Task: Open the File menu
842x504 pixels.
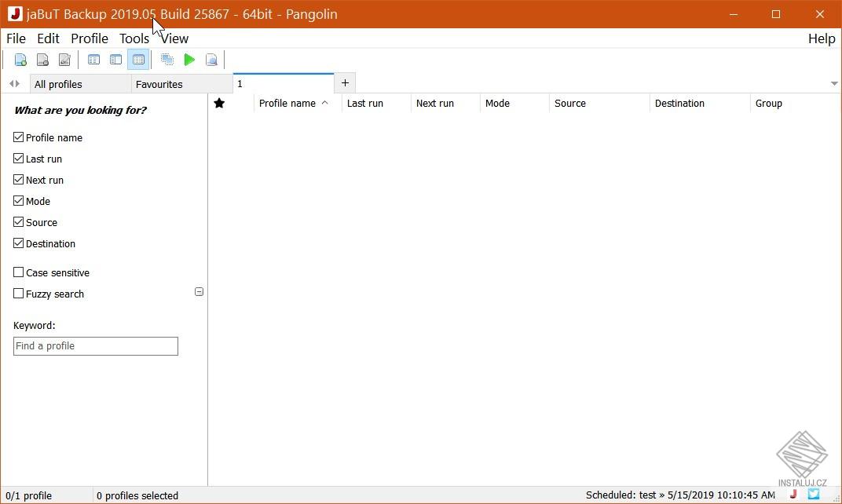Action: [16, 38]
